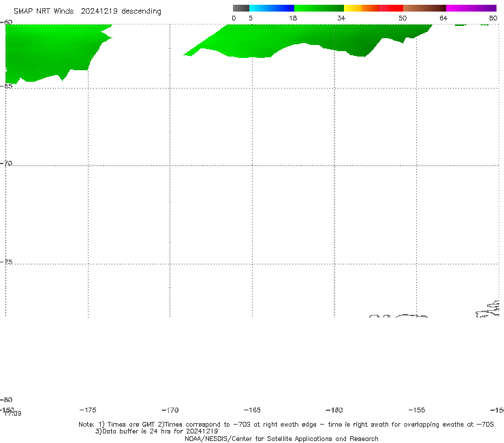
Task: Click the brown segment of the color bar
Action: click(424, 8)
